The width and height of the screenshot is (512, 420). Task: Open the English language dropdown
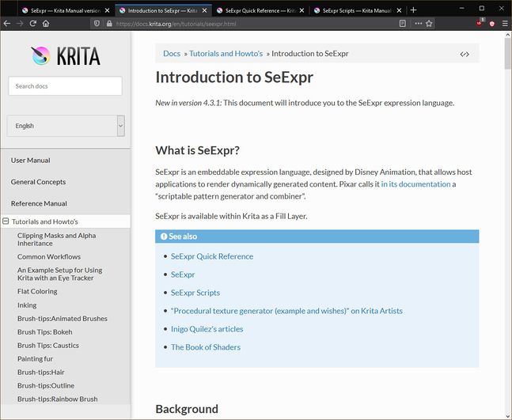65,126
